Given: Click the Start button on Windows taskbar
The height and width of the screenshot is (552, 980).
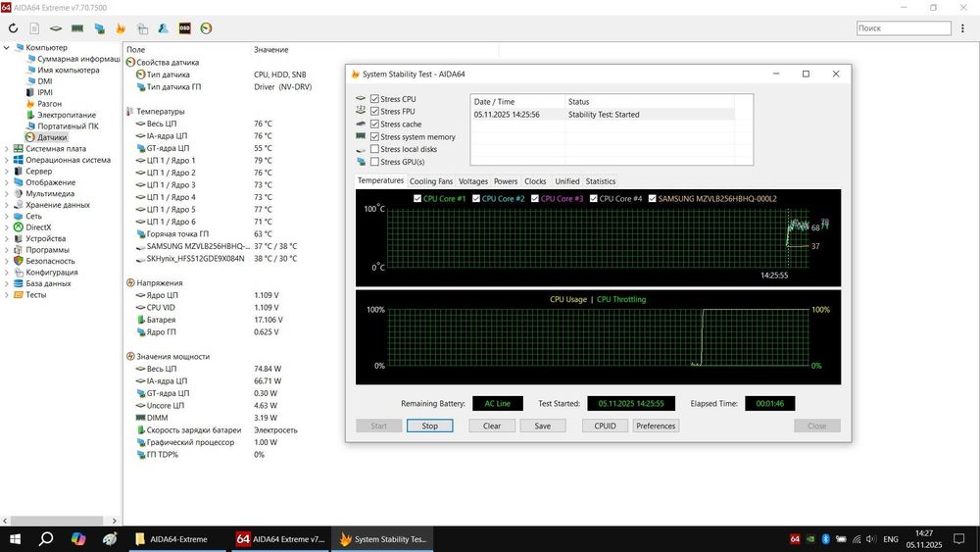Looking at the screenshot, I should coord(15,539).
